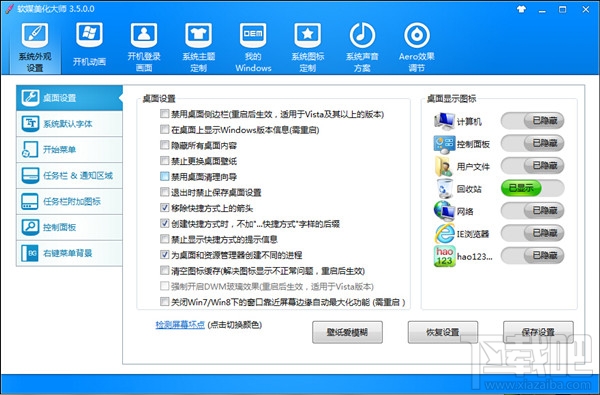
Task: Open 系统声音方案 with the music note icon
Action: click(362, 47)
